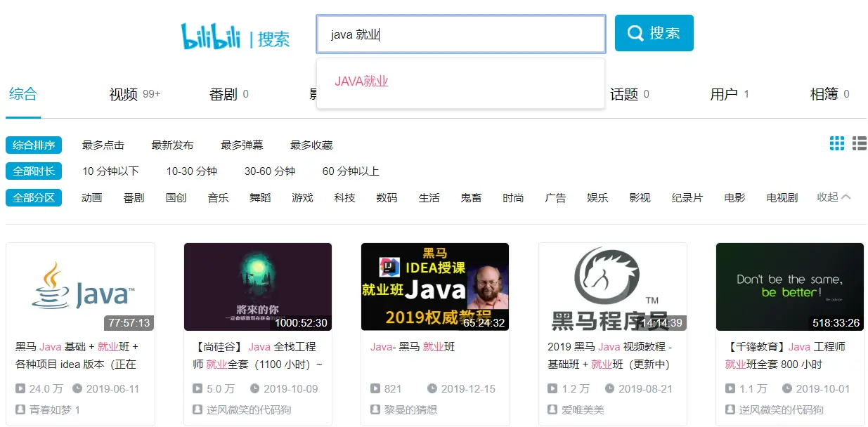The height and width of the screenshot is (427, 868).
Task: Filter by 游戏 category
Action: click(303, 198)
